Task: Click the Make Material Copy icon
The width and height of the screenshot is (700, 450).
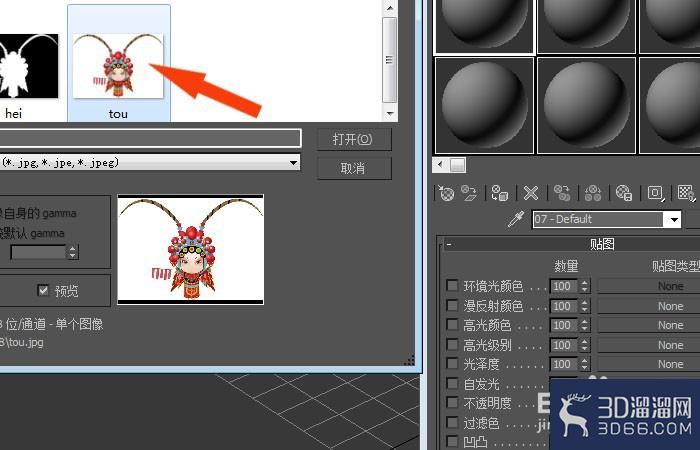Action: pyautogui.click(x=562, y=193)
